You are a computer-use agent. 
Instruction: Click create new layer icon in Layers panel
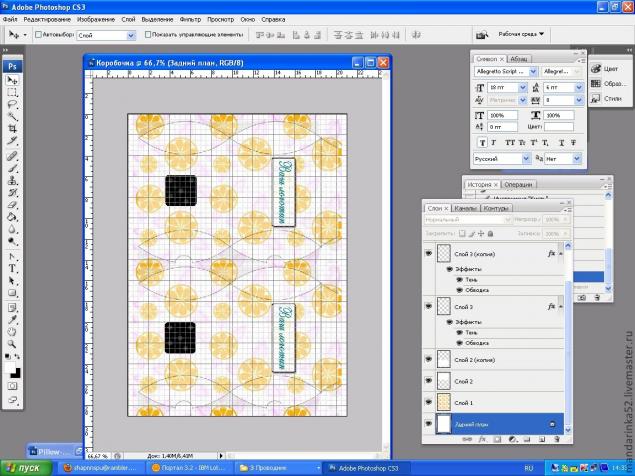tap(542, 439)
